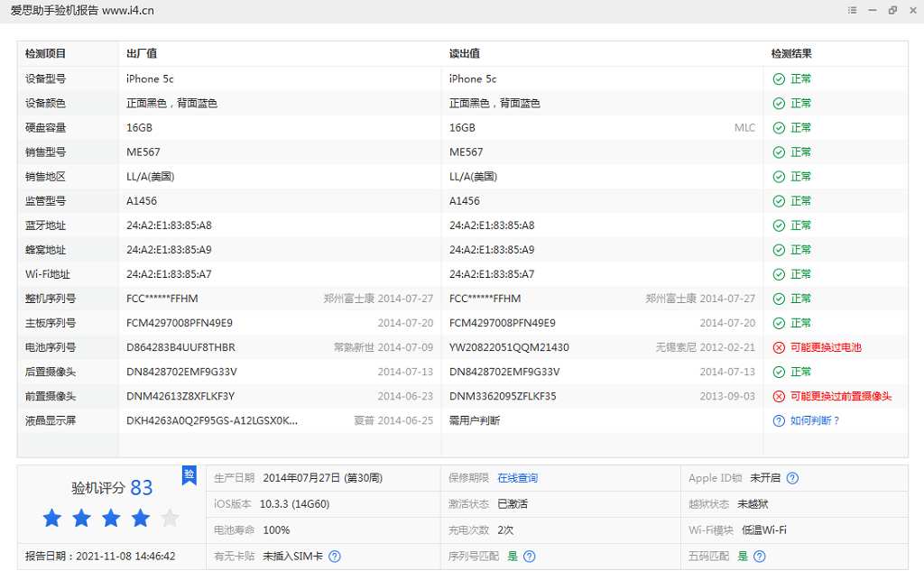Click the green check icon for 蜂窝地址 row

(779, 250)
